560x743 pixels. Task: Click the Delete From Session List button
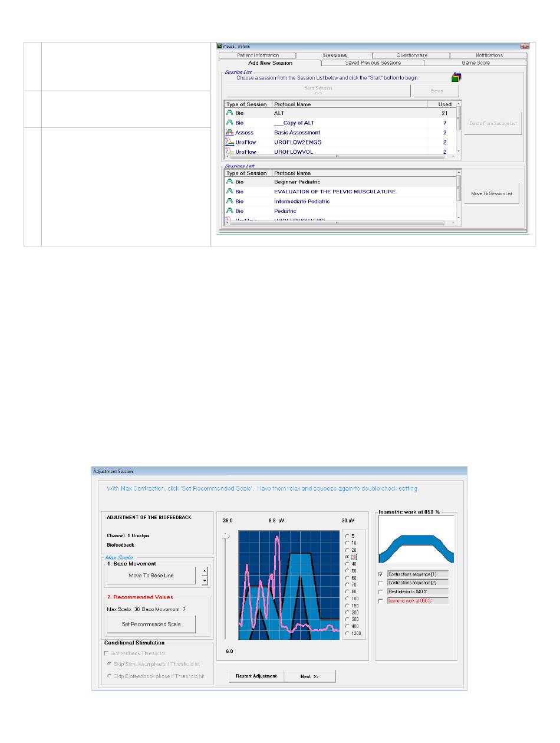[x=493, y=123]
